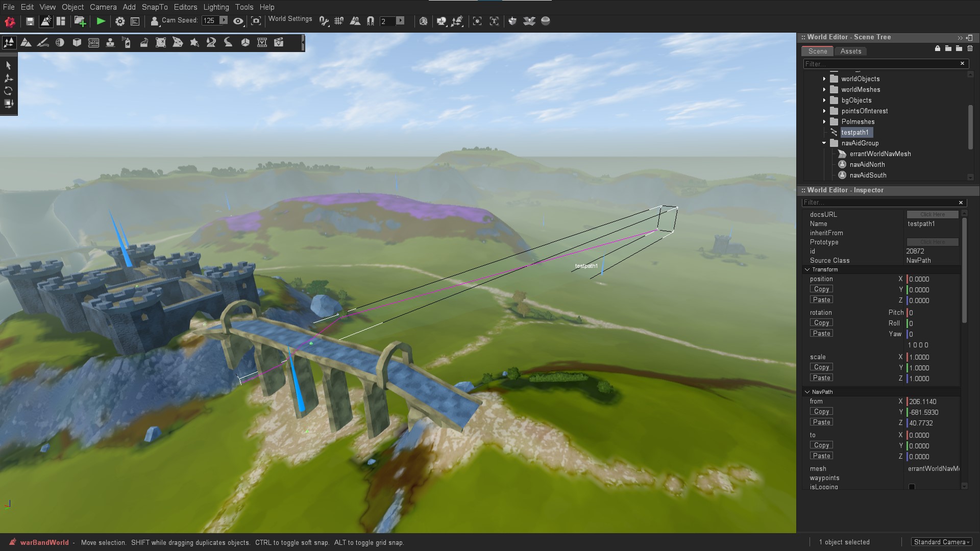The image size is (980, 551).
Task: Toggle the isLooping checkbox
Action: click(912, 487)
